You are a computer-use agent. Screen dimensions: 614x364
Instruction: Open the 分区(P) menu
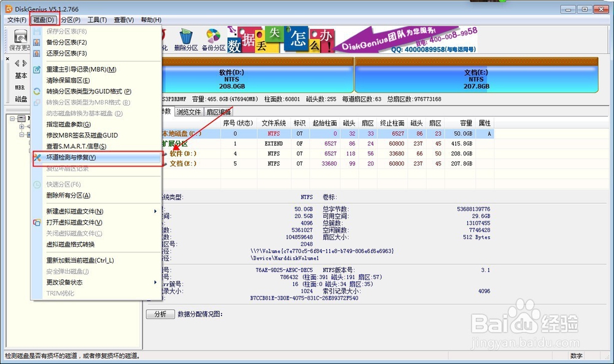[x=71, y=20]
